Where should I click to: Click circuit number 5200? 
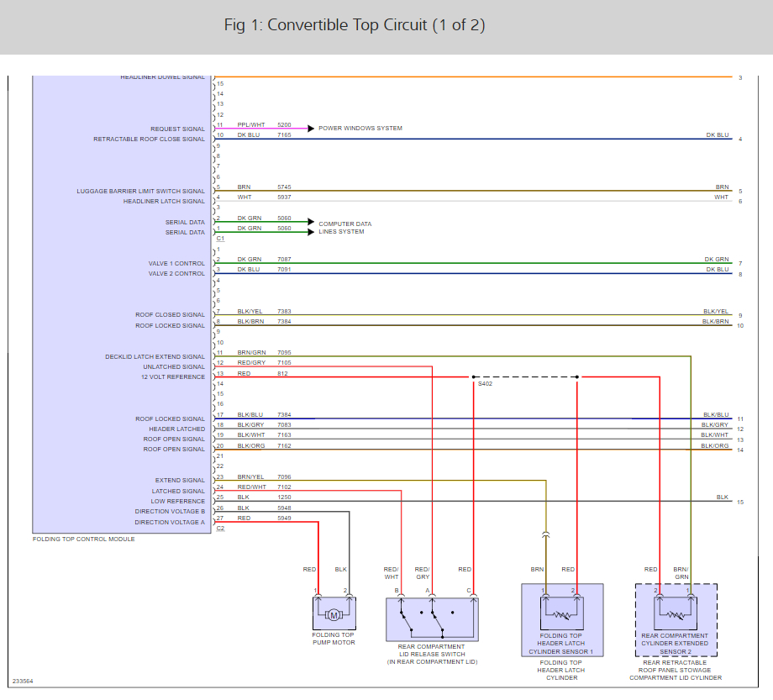coord(285,125)
